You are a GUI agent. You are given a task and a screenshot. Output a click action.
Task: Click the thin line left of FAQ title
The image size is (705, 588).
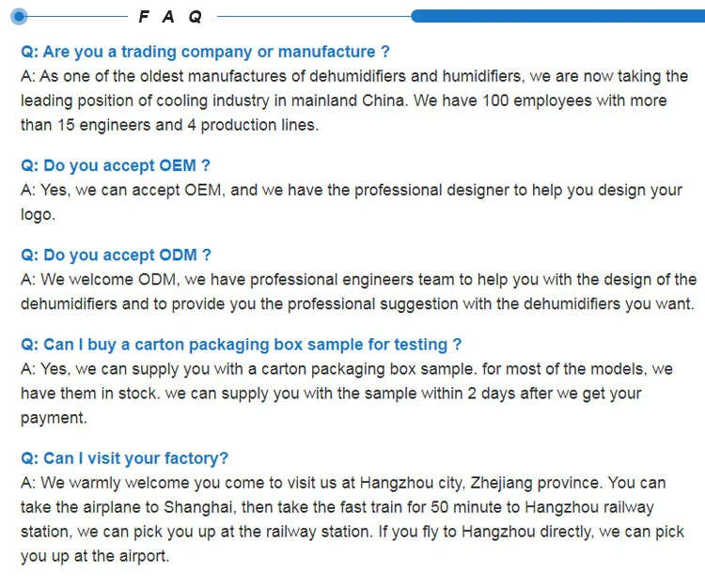pyautogui.click(x=77, y=16)
